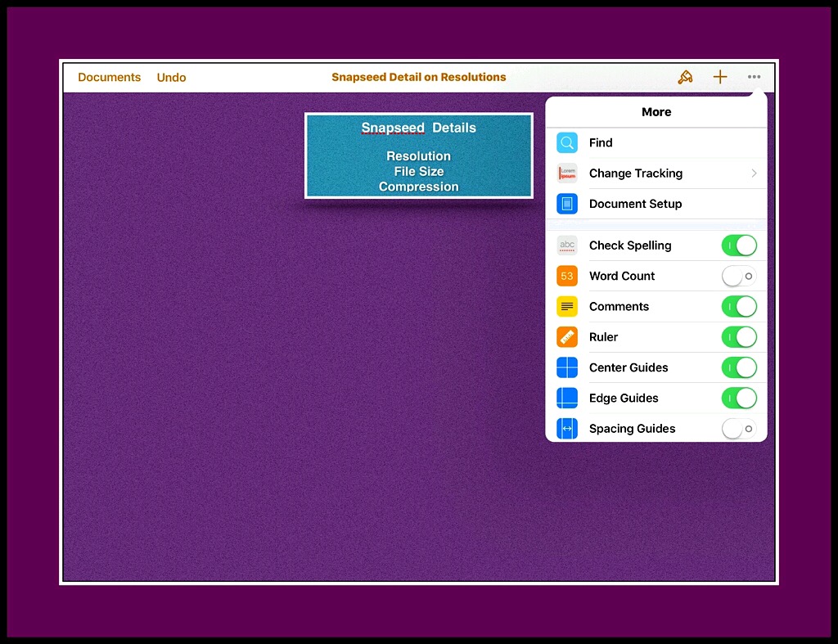The image size is (838, 644).
Task: Tap the plus Insert icon
Action: [x=720, y=77]
